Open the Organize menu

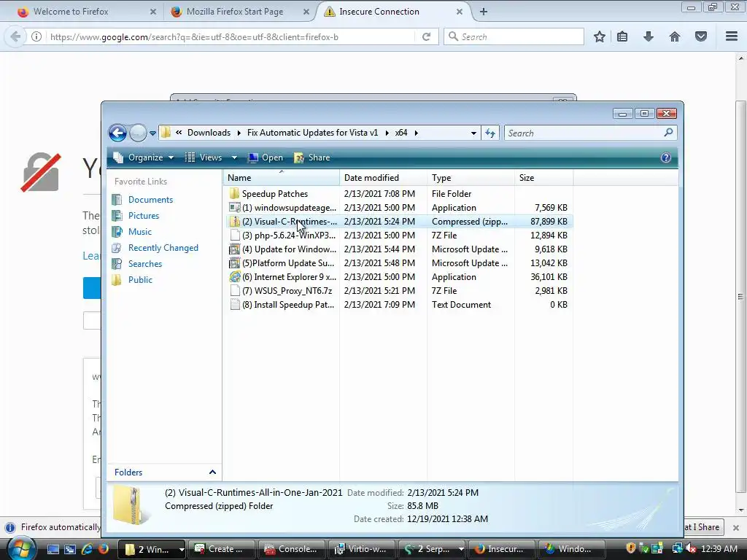tap(144, 157)
